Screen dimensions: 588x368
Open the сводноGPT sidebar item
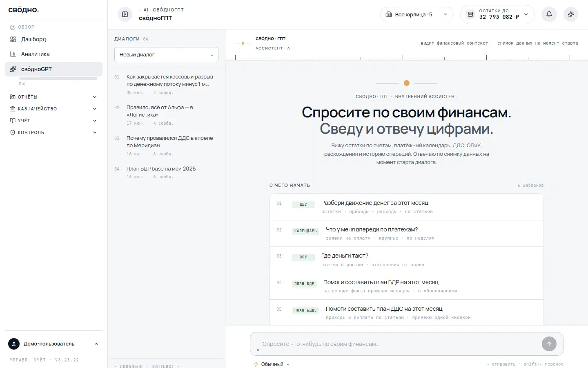tap(53, 69)
